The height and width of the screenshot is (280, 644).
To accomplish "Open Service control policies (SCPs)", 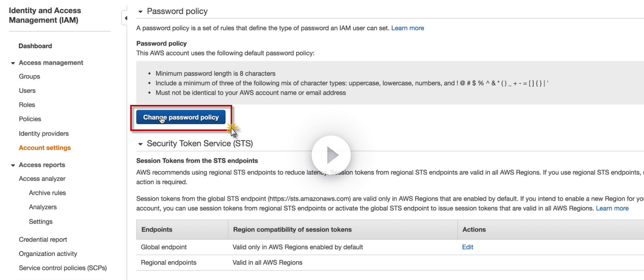I will 63,268.
